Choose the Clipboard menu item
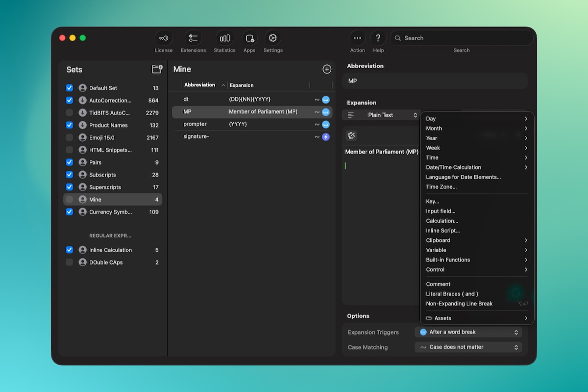The width and height of the screenshot is (588, 392). (438, 240)
